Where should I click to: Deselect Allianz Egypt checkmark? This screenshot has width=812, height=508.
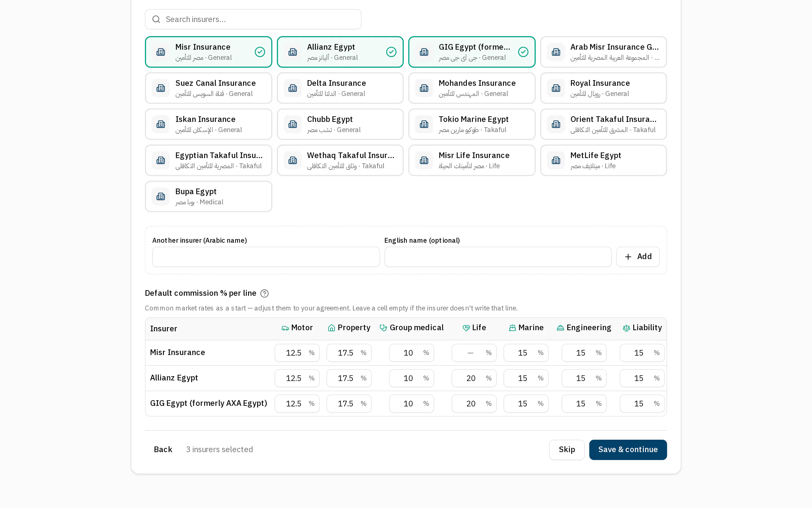pyautogui.click(x=391, y=52)
